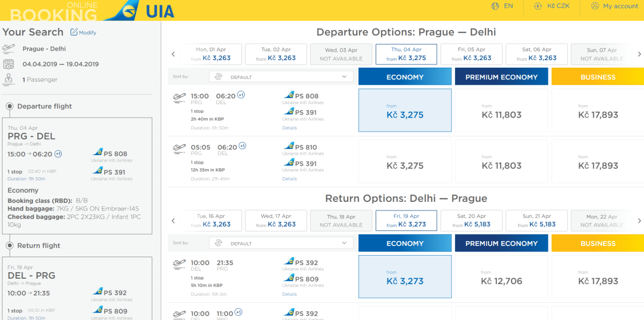
Task: Open Details link for PS 808 flight
Action: tap(289, 128)
